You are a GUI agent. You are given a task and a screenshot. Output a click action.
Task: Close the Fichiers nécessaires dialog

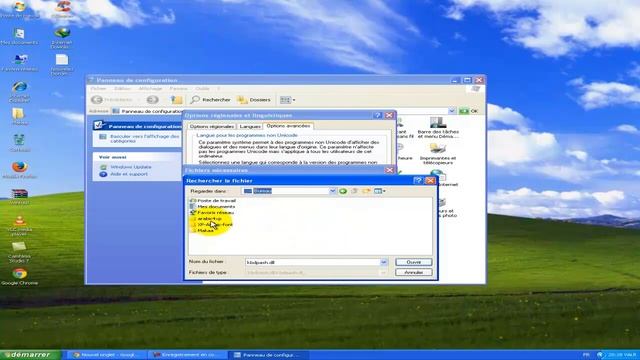click(x=389, y=170)
